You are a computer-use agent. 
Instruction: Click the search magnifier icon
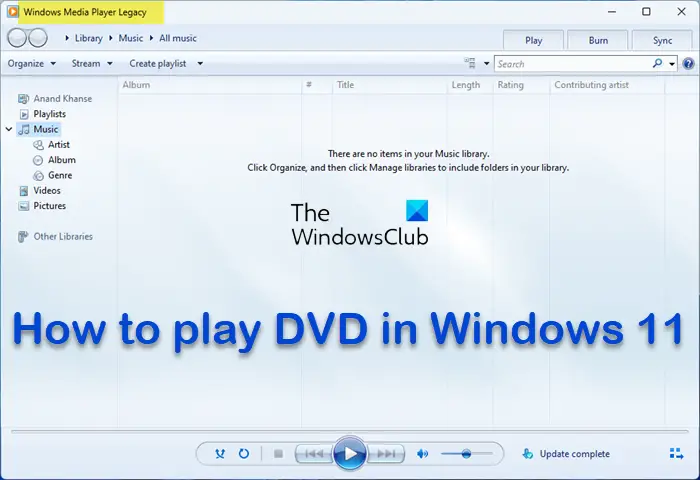(657, 63)
